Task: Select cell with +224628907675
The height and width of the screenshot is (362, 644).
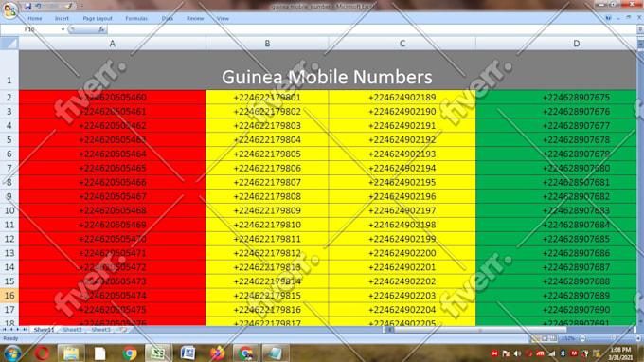Action: click(556, 98)
